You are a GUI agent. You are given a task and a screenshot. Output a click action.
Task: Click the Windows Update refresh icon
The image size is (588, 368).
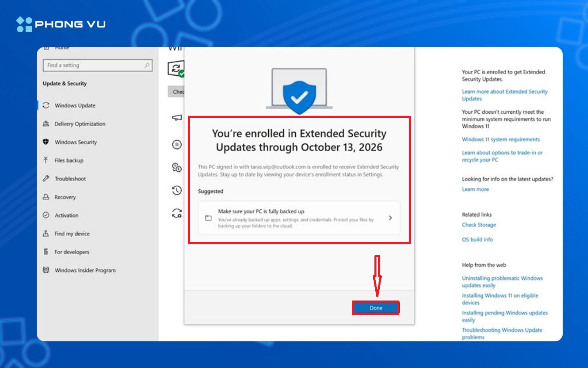46,105
